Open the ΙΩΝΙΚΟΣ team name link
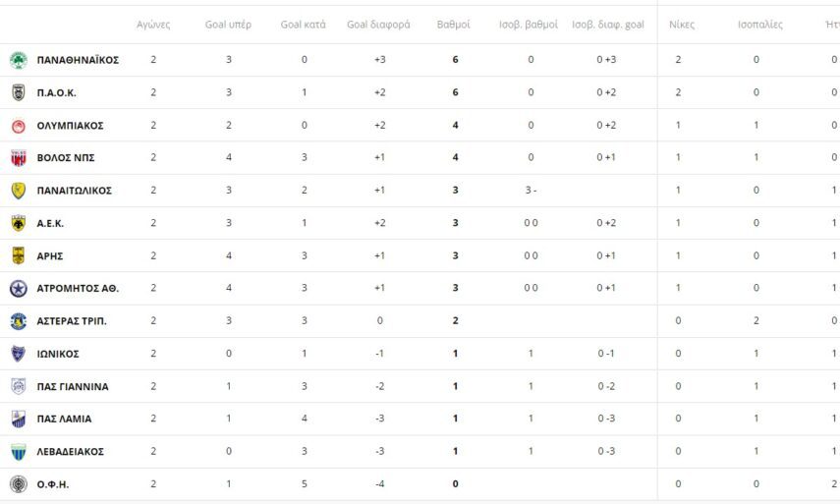Screen dimensions: 840x504 [58, 354]
